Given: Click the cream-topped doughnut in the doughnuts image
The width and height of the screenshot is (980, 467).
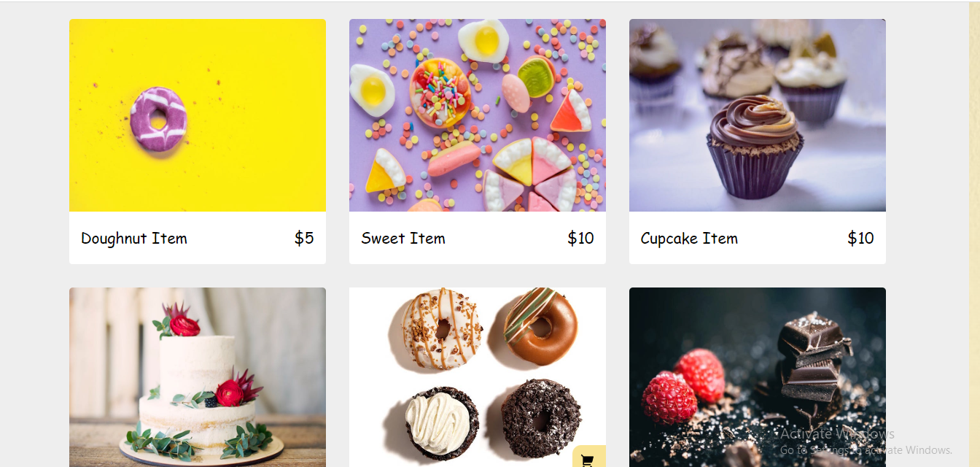Looking at the screenshot, I should [x=439, y=422].
